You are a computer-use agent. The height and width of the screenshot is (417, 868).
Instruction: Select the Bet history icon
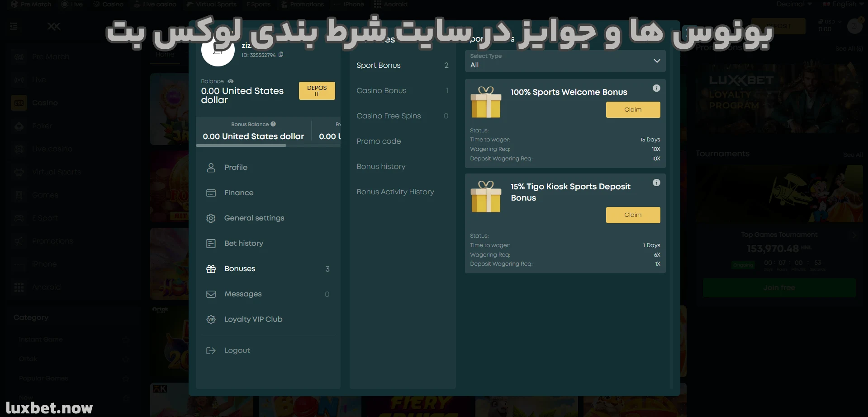click(211, 243)
